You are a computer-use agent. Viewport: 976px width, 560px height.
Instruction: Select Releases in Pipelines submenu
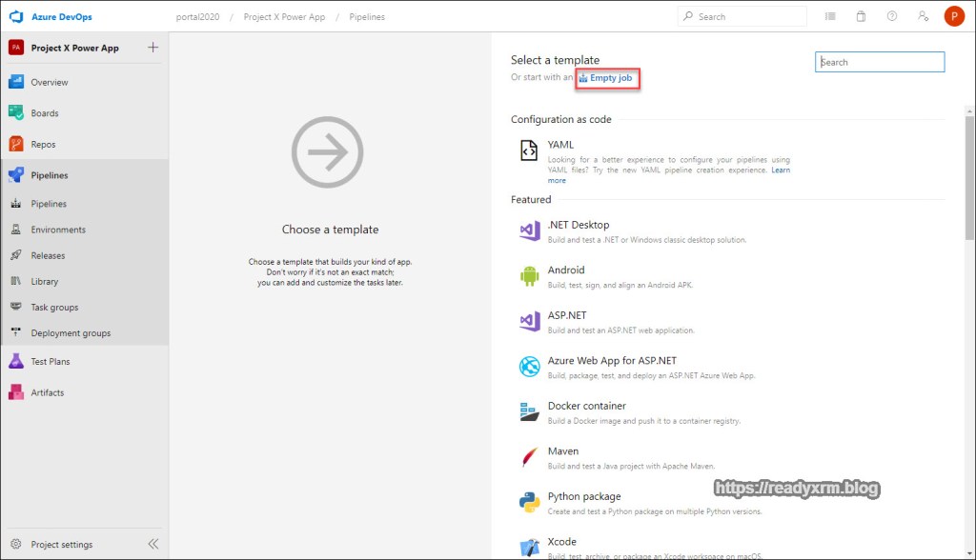coord(48,255)
